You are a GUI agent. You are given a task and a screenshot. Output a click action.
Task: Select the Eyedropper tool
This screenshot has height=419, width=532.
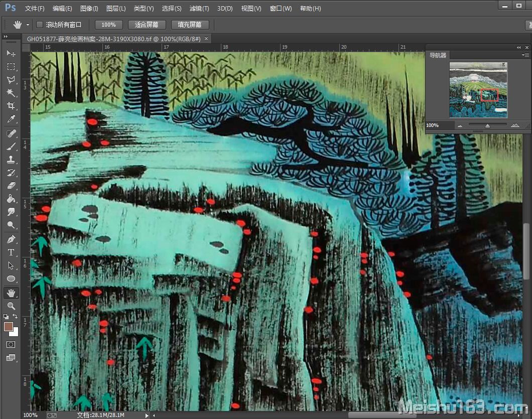pyautogui.click(x=11, y=119)
